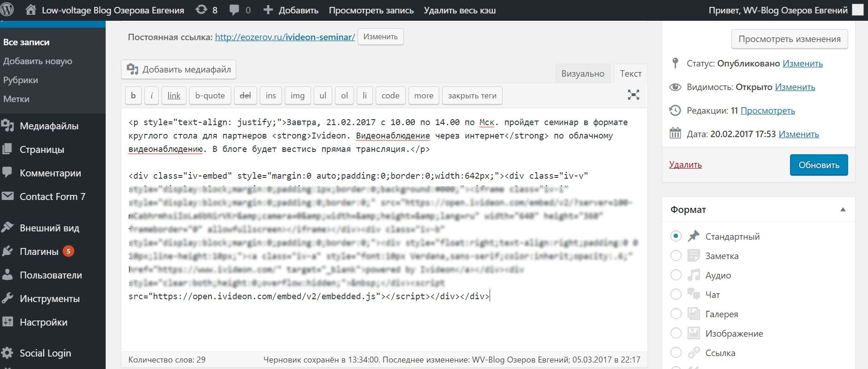Insert italic tag with the i button

pyautogui.click(x=151, y=95)
